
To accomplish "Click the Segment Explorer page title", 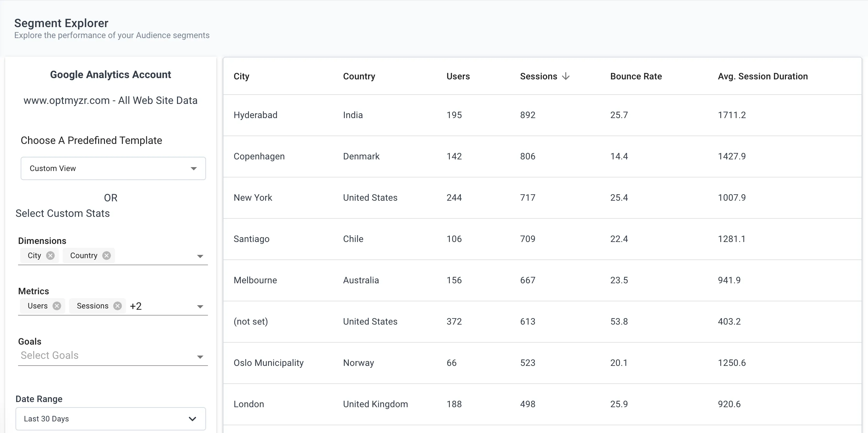I will pos(61,23).
